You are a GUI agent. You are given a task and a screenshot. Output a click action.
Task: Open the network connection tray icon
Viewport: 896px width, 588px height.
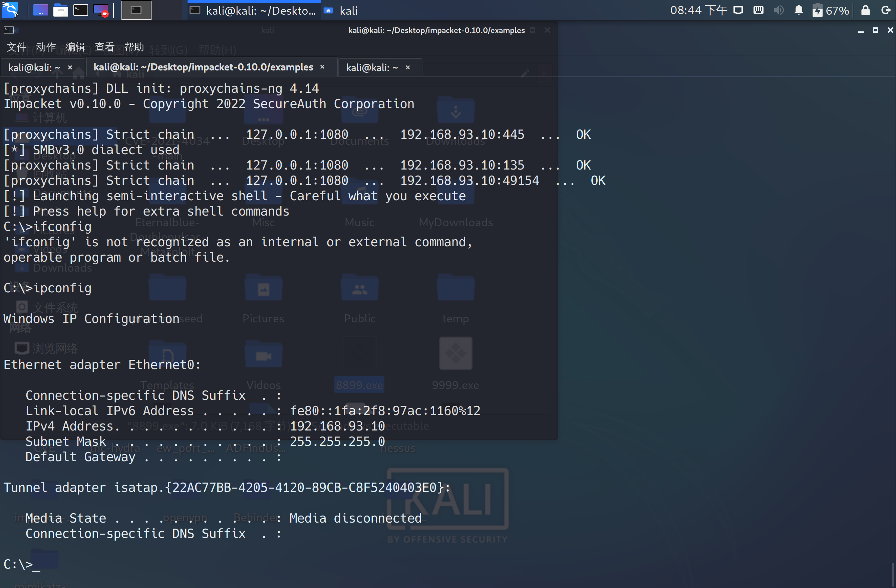738,10
